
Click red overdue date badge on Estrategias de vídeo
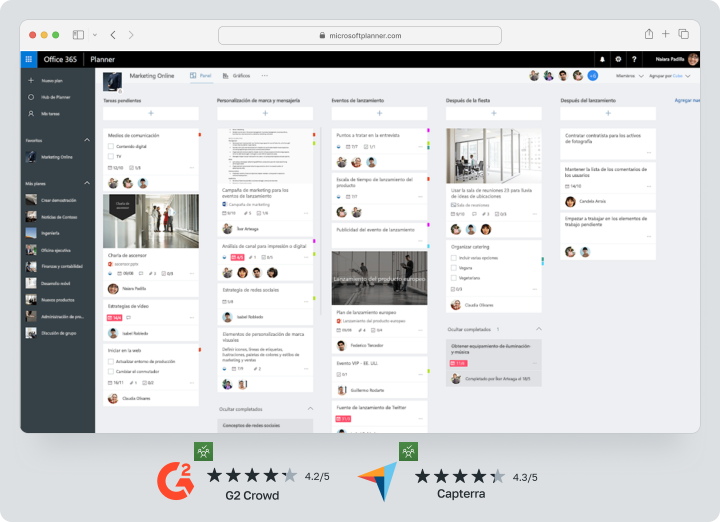pos(114,318)
